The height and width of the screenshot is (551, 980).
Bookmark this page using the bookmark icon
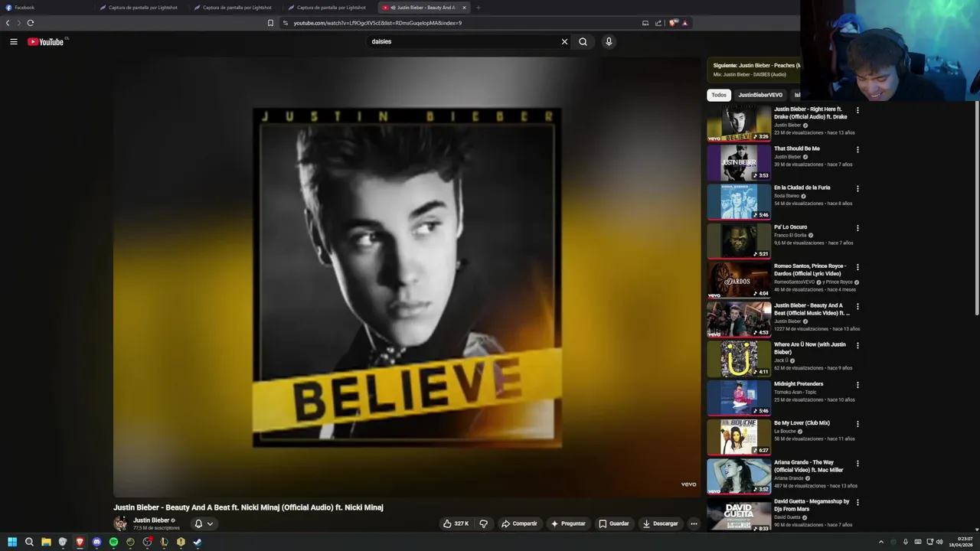click(270, 23)
